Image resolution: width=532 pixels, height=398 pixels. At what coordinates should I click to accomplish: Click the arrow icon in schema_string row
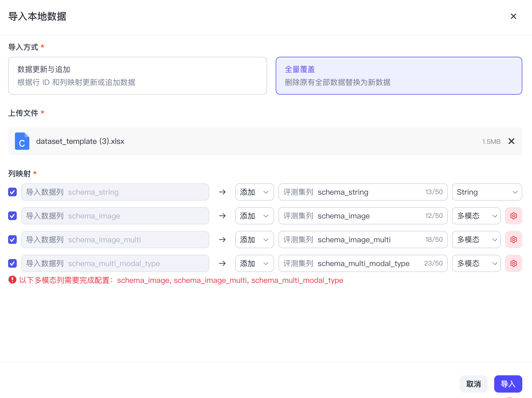[222, 192]
